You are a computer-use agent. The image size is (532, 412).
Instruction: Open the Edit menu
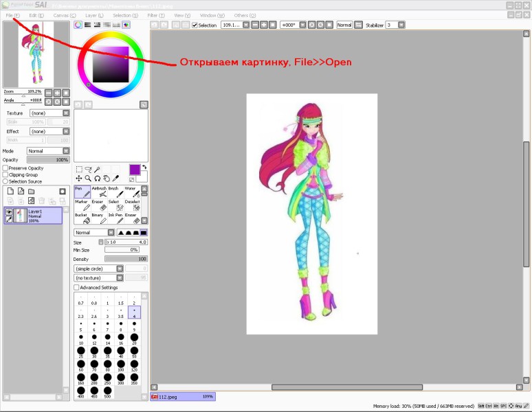click(36, 16)
